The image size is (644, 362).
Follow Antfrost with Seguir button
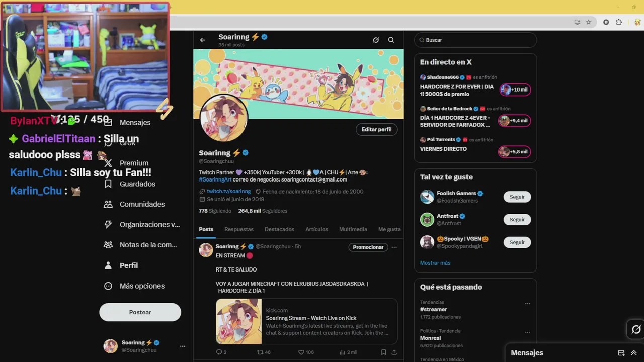pos(517,220)
